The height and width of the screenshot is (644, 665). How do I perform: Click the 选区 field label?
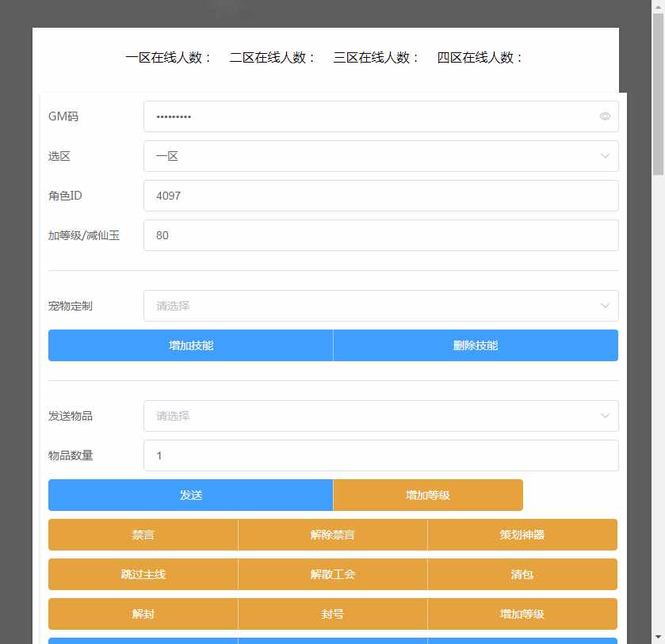tap(59, 156)
